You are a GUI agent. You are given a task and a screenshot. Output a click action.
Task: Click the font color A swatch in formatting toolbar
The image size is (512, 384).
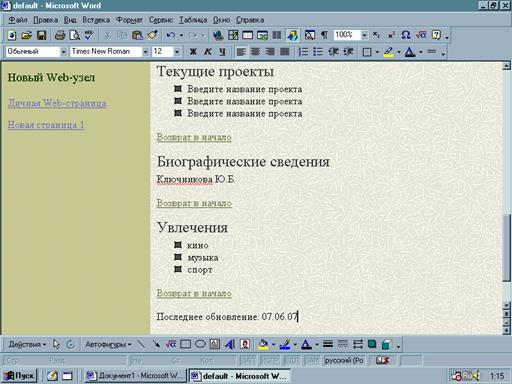coord(410,52)
